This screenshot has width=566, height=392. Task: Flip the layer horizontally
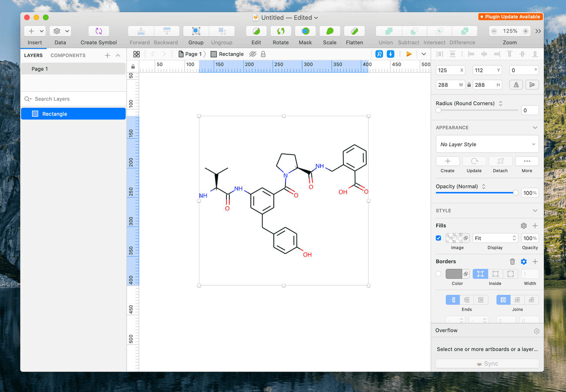point(516,85)
